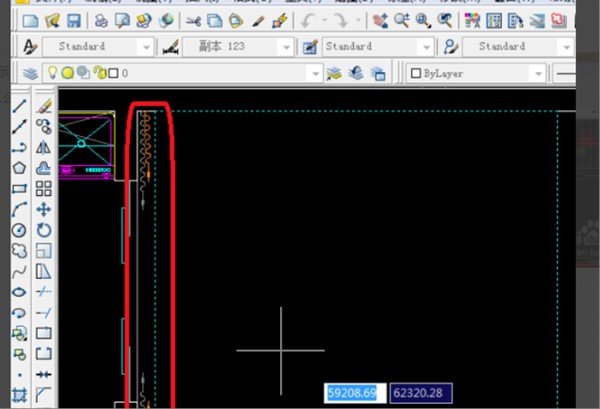Viewport: 600px width, 409px height.
Task: Click the ByLayer color swatch square
Action: click(x=415, y=73)
